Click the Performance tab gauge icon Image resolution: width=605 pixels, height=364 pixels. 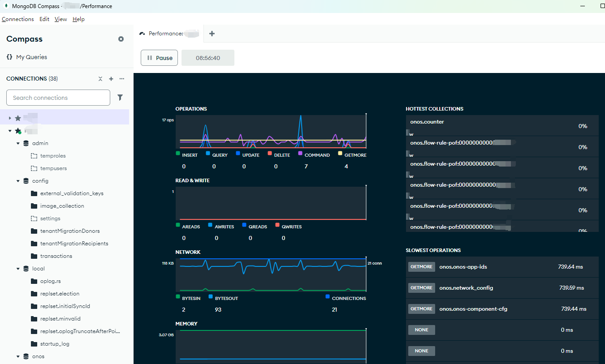point(143,34)
